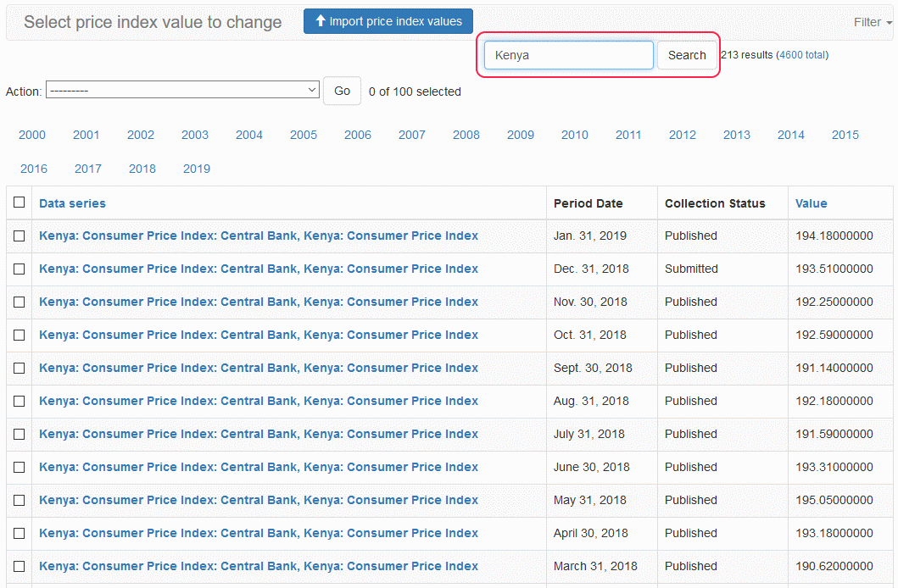The width and height of the screenshot is (898, 588).
Task: Filter by year 2010
Action: click(574, 135)
